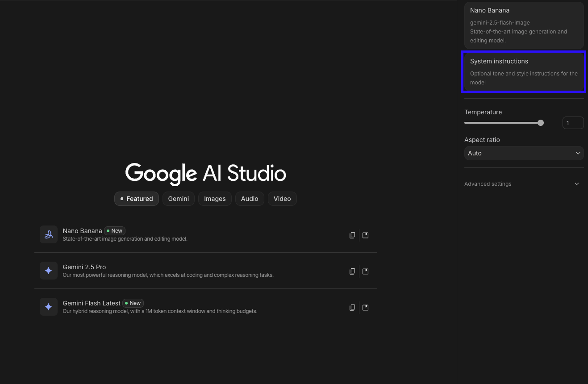Expand the Advanced settings section
This screenshot has width=588, height=384.
pyautogui.click(x=524, y=184)
